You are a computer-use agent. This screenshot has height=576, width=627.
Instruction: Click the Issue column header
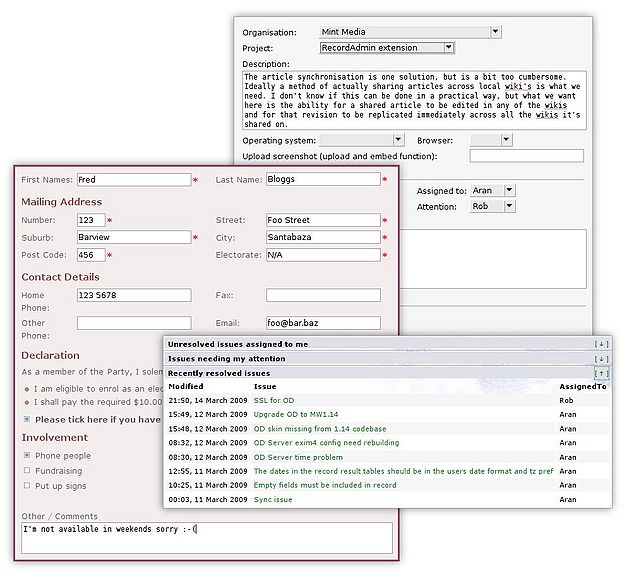[x=265, y=386]
